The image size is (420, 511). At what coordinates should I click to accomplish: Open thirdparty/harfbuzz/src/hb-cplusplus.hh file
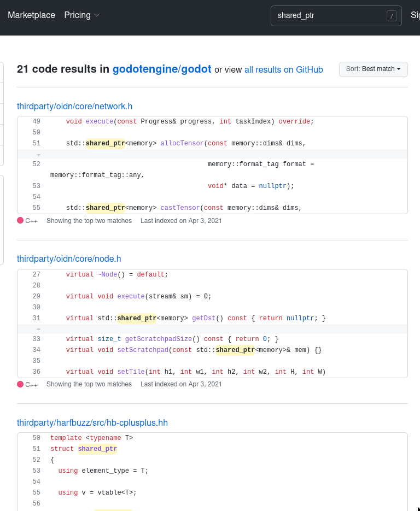[x=92, y=422]
